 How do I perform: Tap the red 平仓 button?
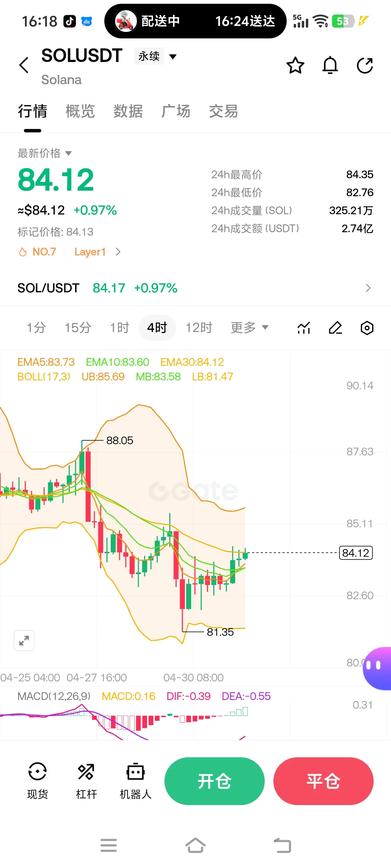[323, 781]
